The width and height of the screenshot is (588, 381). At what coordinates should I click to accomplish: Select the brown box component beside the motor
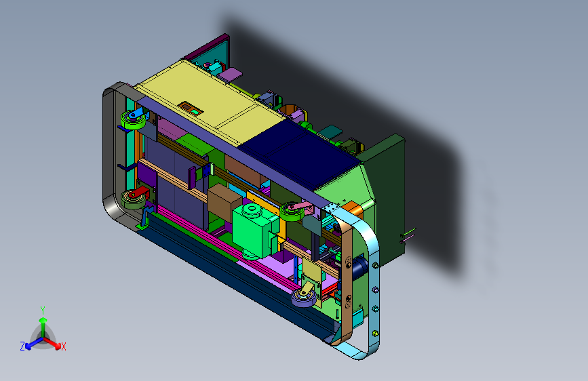[x=224, y=203]
